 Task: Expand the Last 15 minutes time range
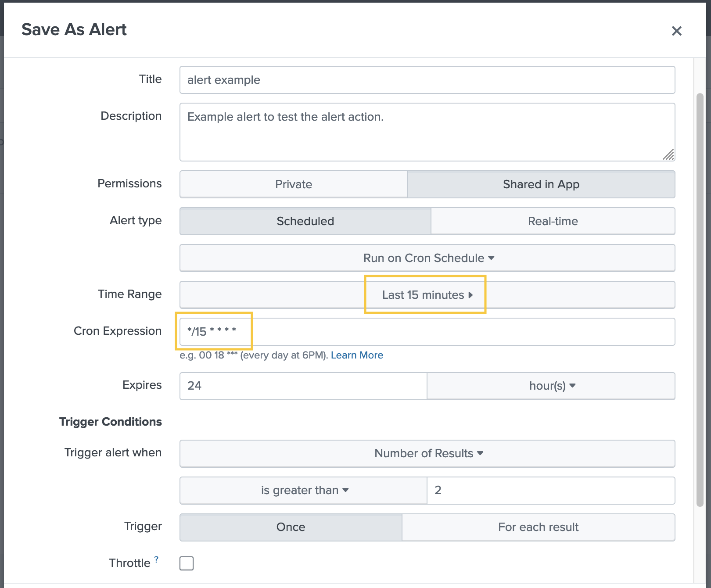(425, 294)
